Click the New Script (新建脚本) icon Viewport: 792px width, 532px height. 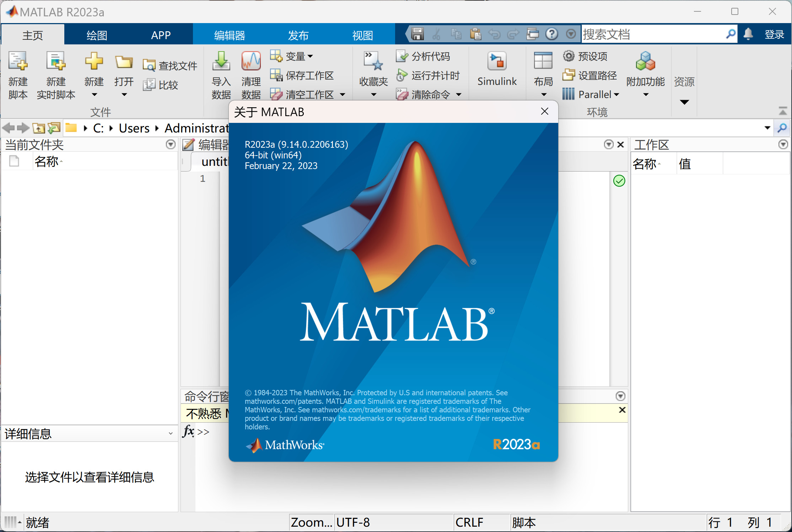pyautogui.click(x=18, y=61)
